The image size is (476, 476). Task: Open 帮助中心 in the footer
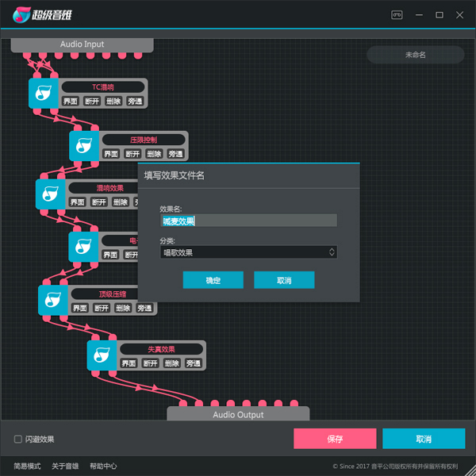(x=103, y=466)
